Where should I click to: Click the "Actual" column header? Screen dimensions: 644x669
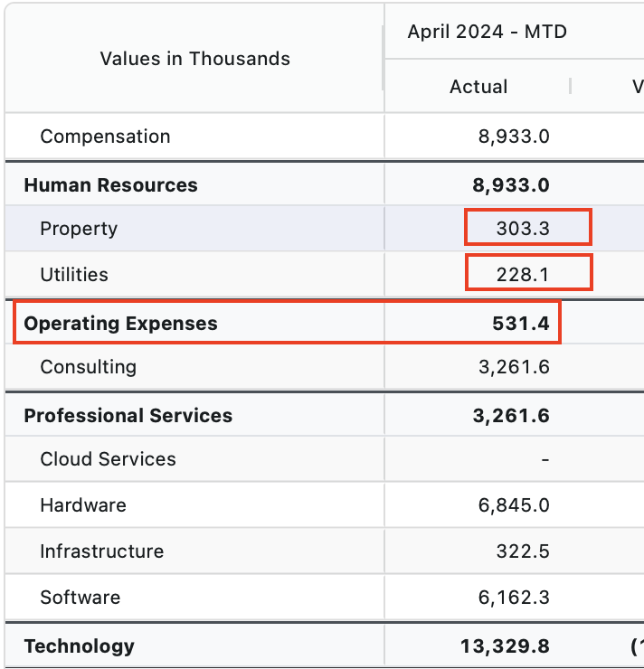(478, 87)
